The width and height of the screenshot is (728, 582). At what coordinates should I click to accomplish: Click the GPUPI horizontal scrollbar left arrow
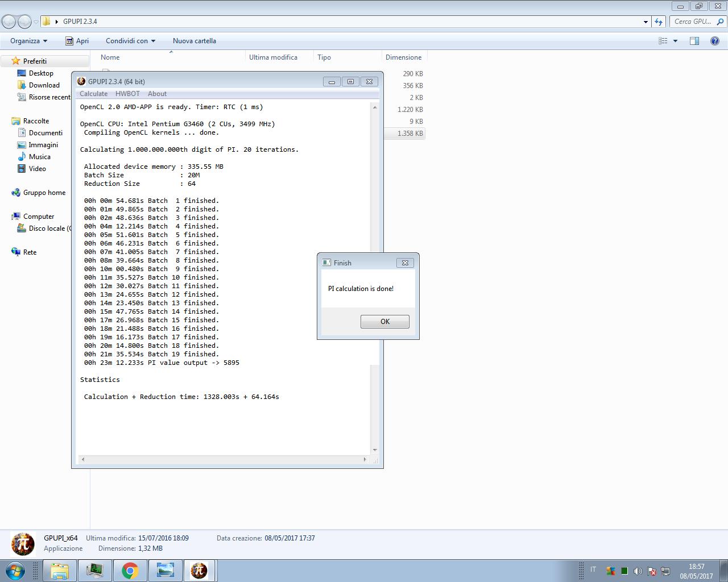click(x=83, y=459)
